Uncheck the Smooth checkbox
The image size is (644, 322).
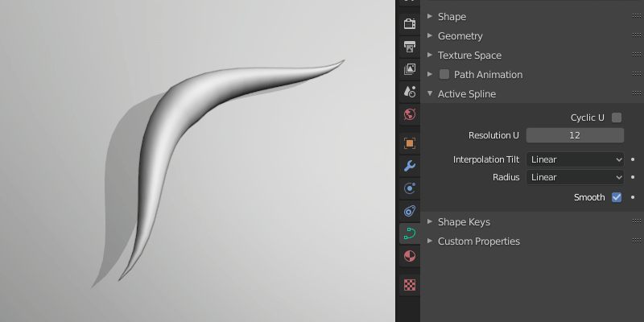[617, 197]
